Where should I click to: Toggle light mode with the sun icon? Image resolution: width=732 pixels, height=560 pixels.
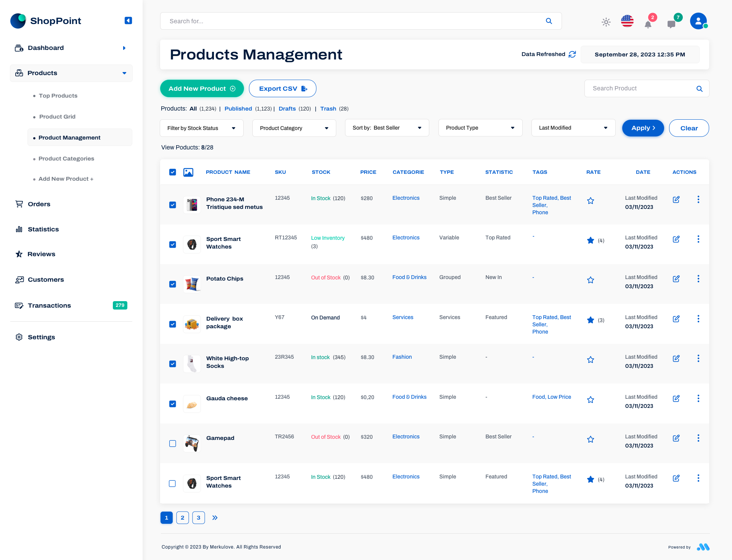pos(606,22)
